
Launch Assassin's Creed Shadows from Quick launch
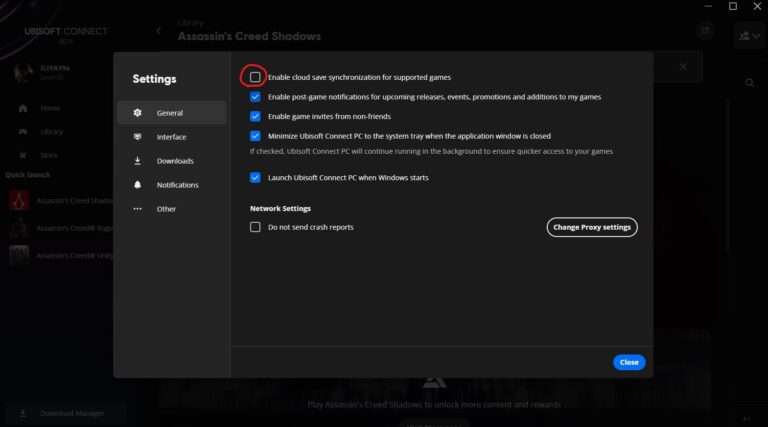[61, 201]
